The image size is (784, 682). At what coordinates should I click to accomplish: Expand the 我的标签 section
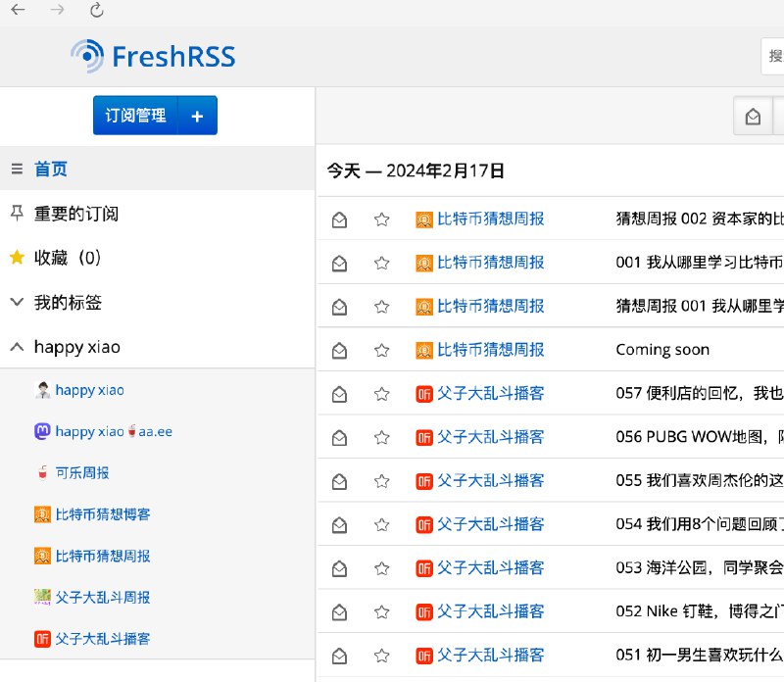click(18, 302)
